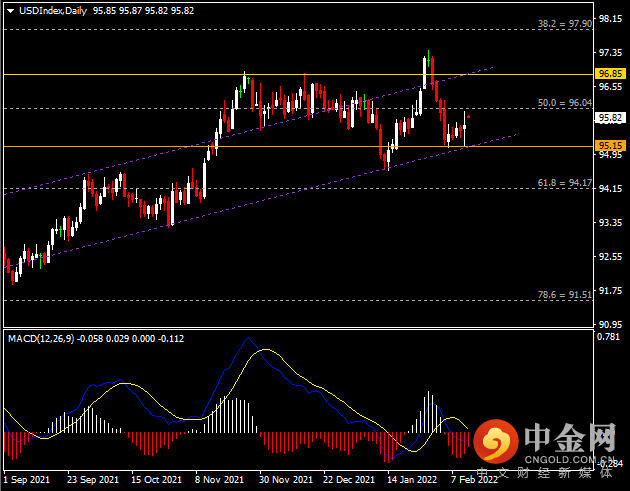Click the small red arrow marker near latest candle
The height and width of the screenshot is (491, 630).
pos(468,117)
